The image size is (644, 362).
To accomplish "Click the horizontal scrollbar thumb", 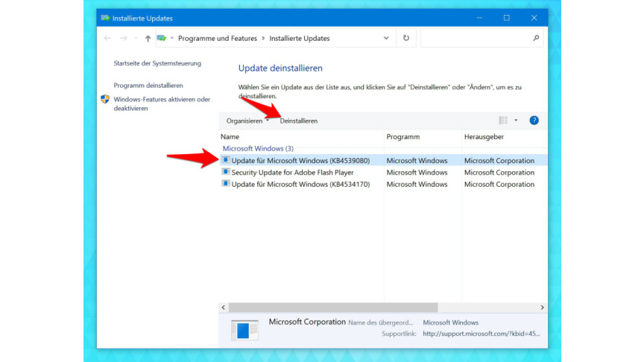I will coord(333,308).
